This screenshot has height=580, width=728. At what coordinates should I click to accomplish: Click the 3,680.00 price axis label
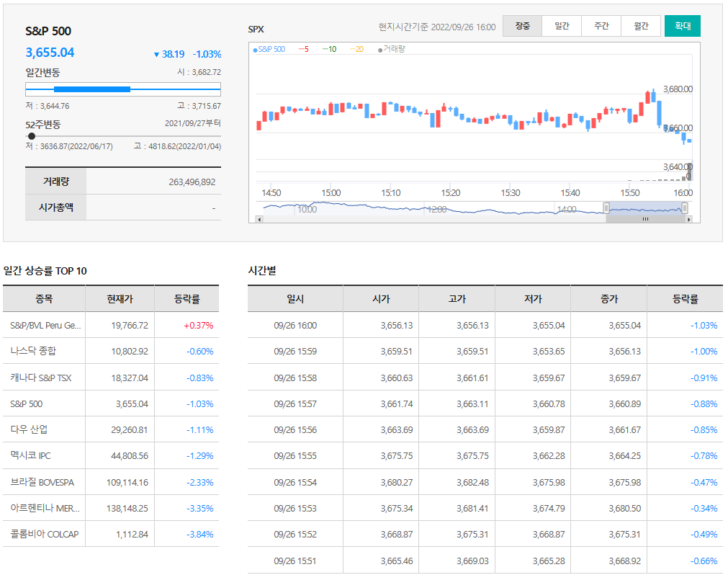(678, 89)
